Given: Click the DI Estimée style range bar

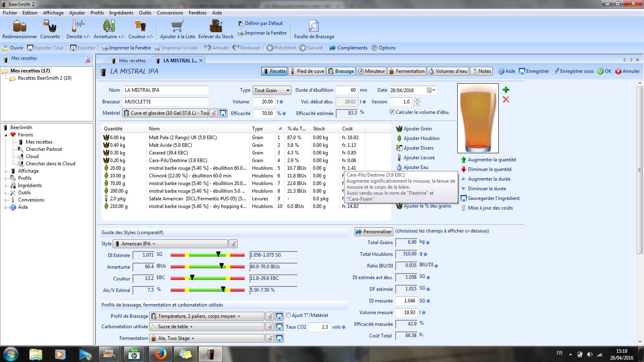Looking at the screenshot, I should click(208, 255).
